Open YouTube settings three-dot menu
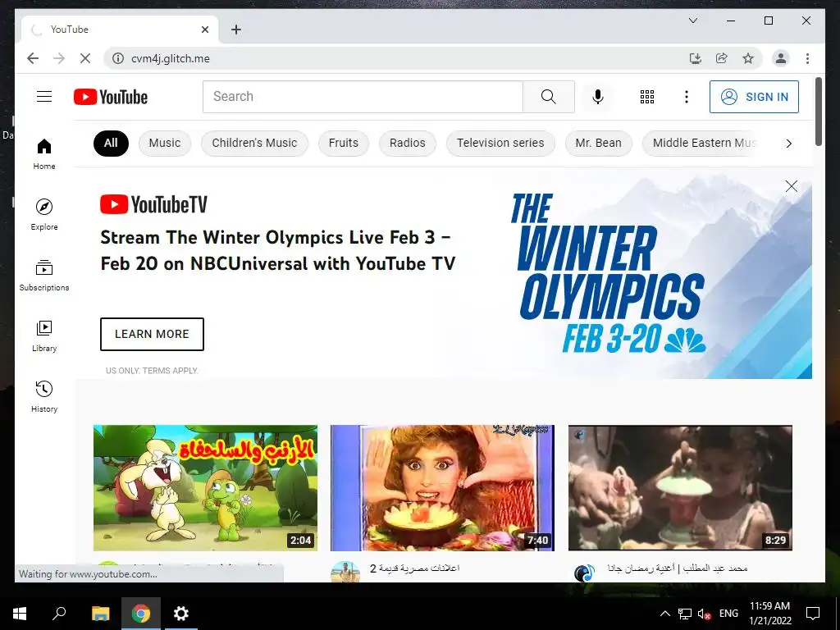 (687, 97)
